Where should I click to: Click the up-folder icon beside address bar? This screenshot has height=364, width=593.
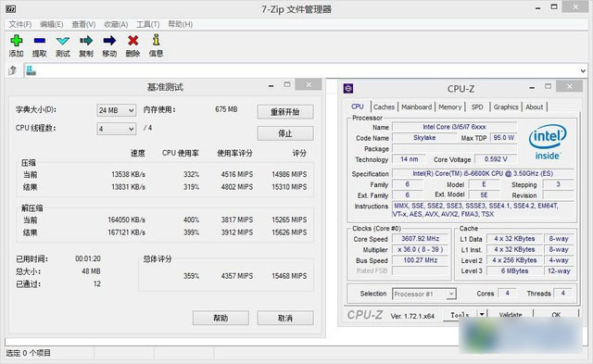coord(12,70)
